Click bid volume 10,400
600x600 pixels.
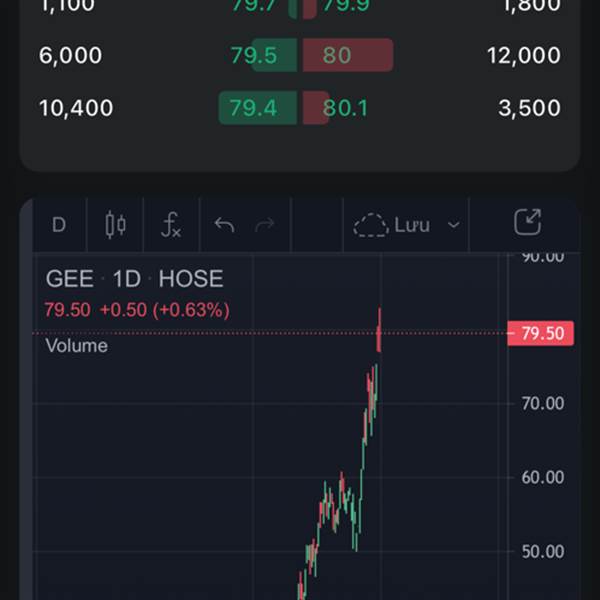coord(76,108)
